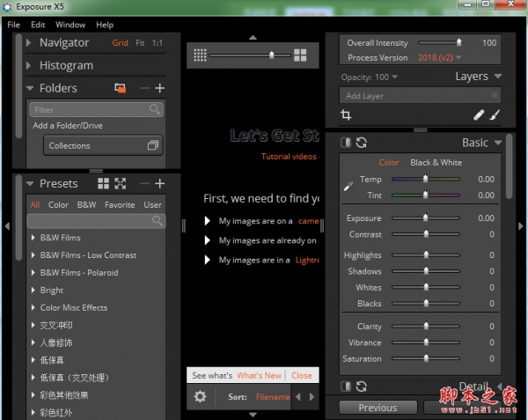Switch Navigator to Fit view
This screenshot has height=420, width=528.
(x=140, y=43)
